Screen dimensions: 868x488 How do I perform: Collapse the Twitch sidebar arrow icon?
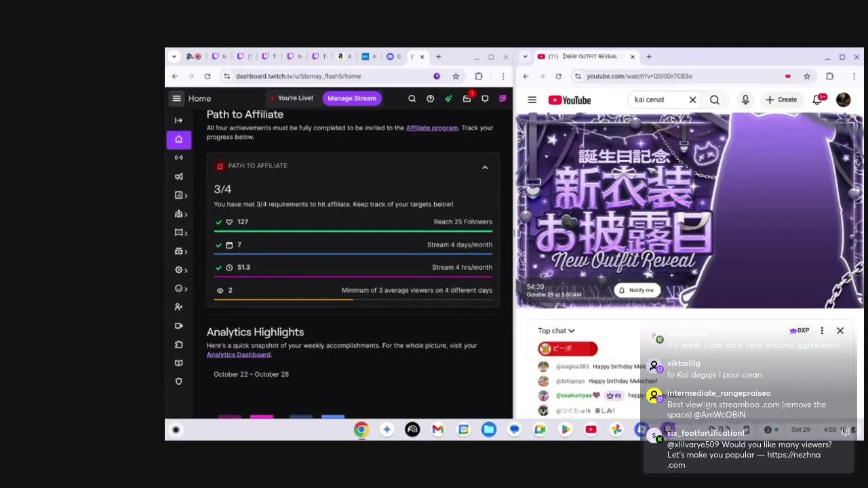pos(178,121)
